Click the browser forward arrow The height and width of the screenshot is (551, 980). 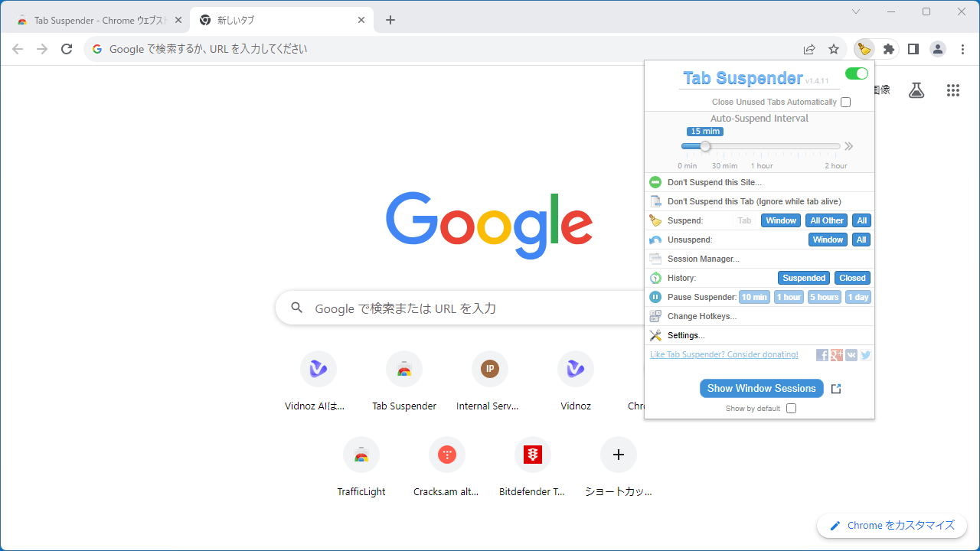tap(42, 49)
